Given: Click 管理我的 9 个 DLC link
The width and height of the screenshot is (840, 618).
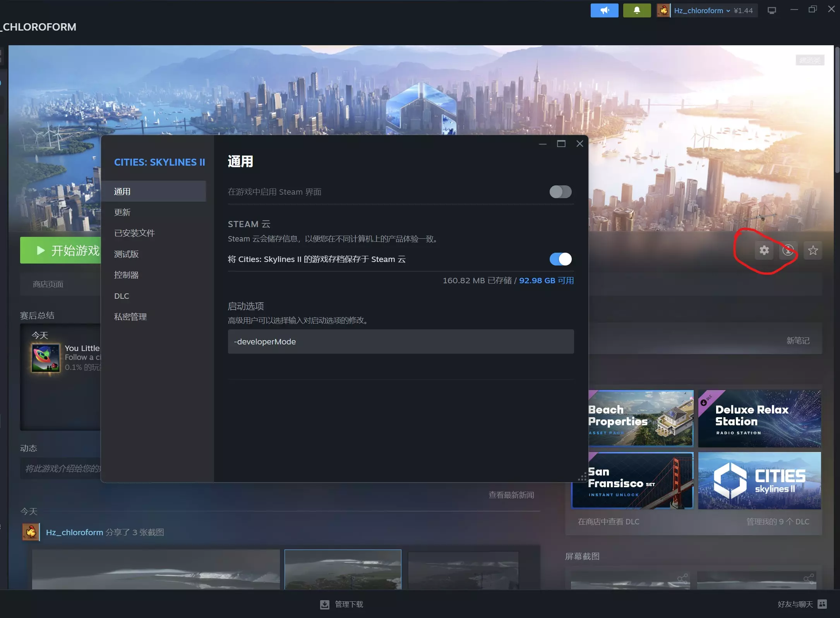Looking at the screenshot, I should coord(777,521).
